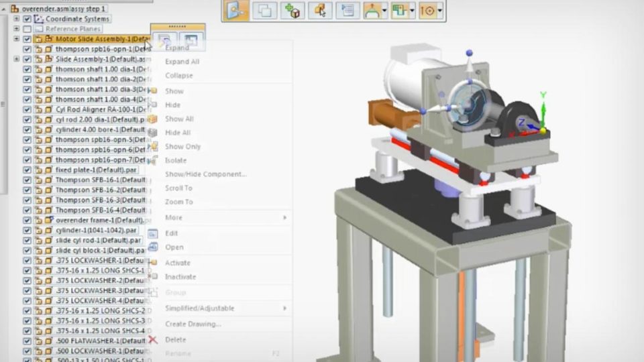This screenshot has height=362, width=644.
Task: Choose Show Only from the context menu
Action: tap(182, 146)
